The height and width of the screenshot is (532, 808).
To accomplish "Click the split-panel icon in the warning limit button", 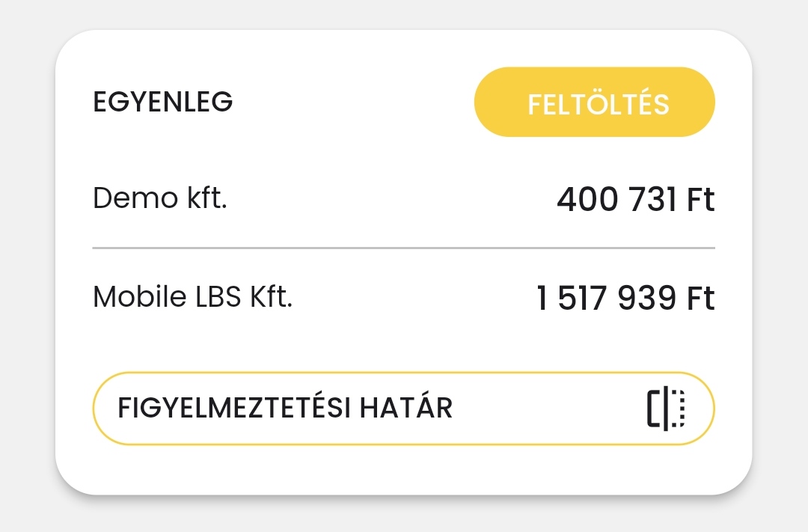I will [x=666, y=409].
